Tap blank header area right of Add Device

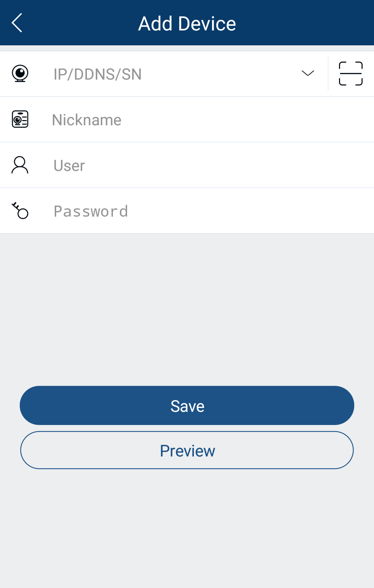click(x=305, y=23)
